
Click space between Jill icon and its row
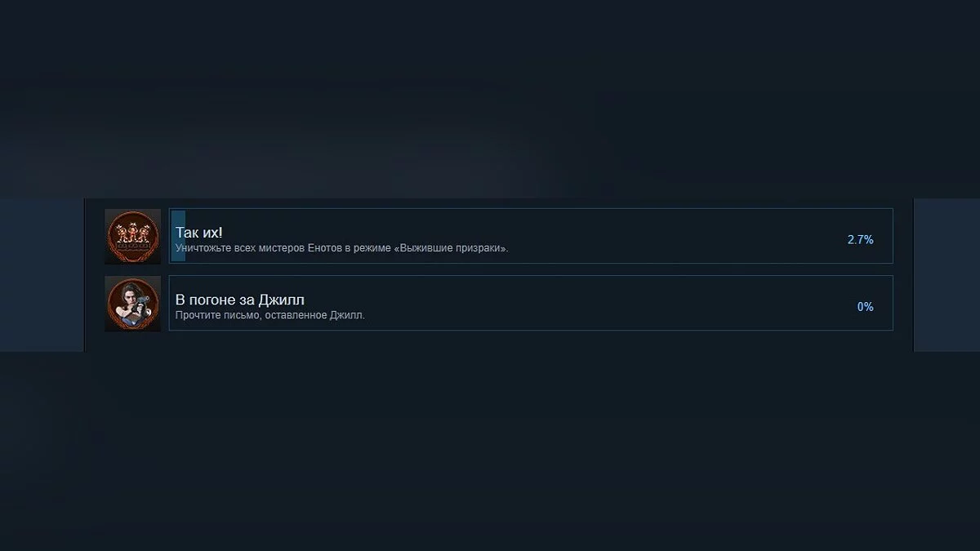tap(165, 304)
